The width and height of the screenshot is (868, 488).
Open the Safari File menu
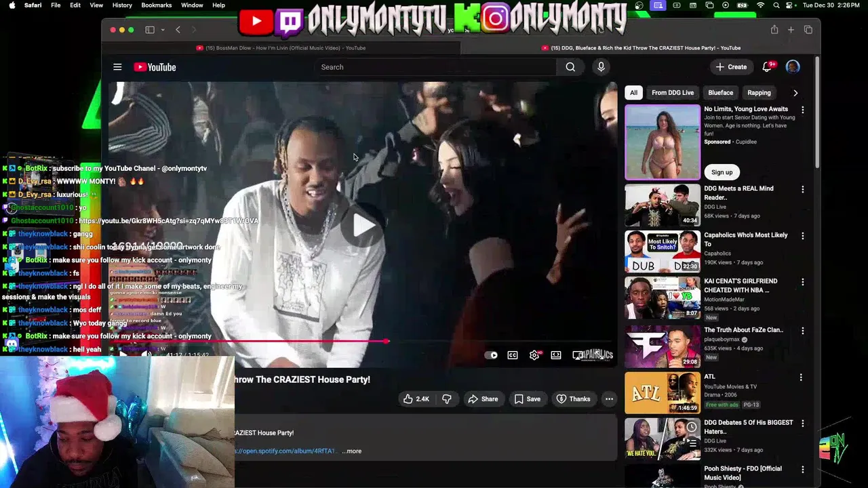click(56, 5)
